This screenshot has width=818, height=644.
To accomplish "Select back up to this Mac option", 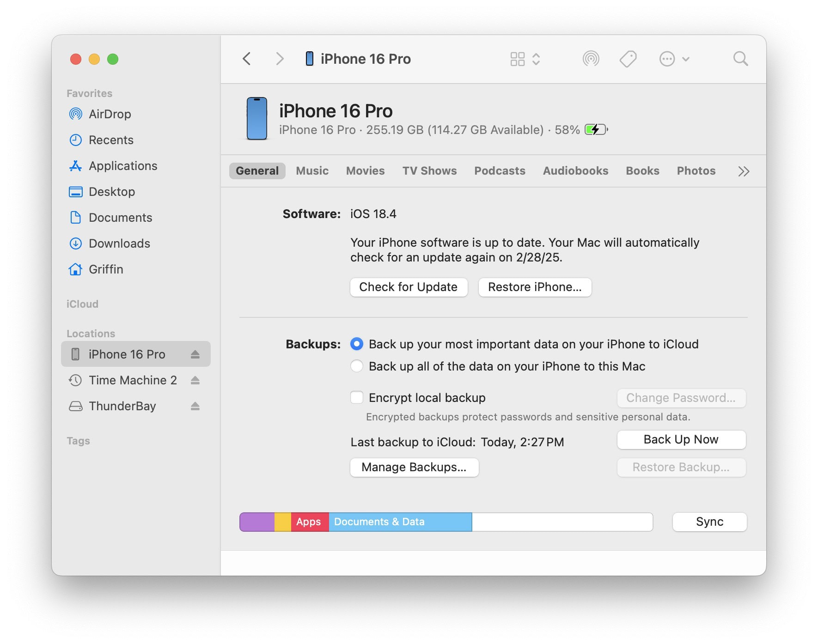I will (x=357, y=366).
